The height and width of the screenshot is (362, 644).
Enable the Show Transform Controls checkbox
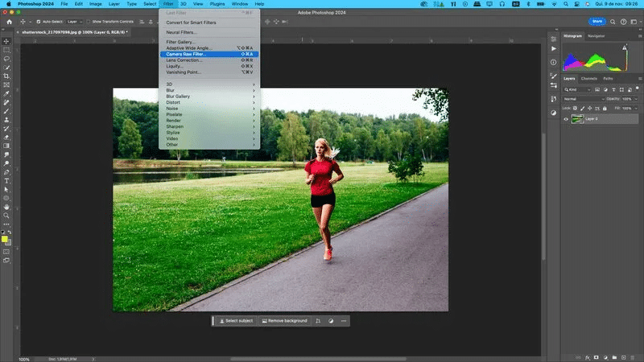[x=89, y=22]
